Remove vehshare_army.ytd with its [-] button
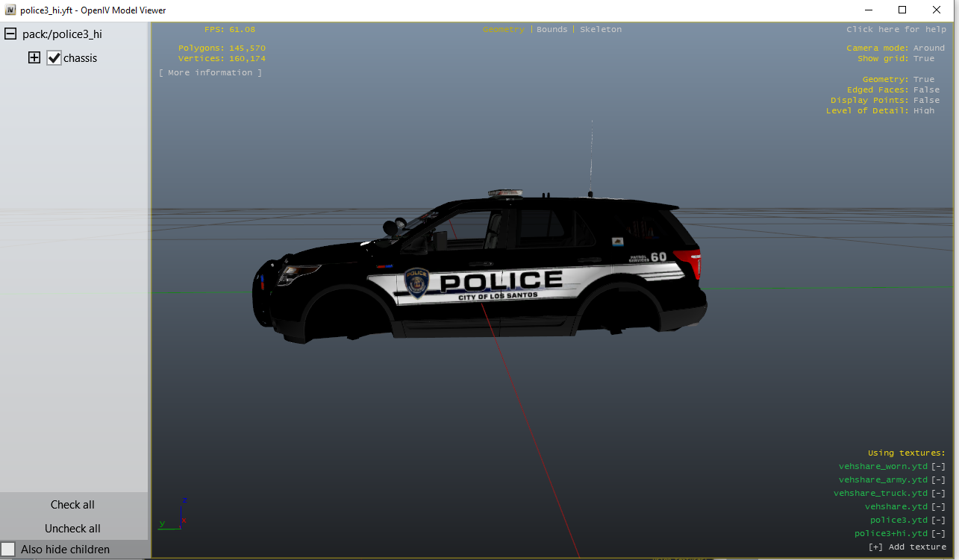This screenshot has width=959, height=560. (x=939, y=479)
